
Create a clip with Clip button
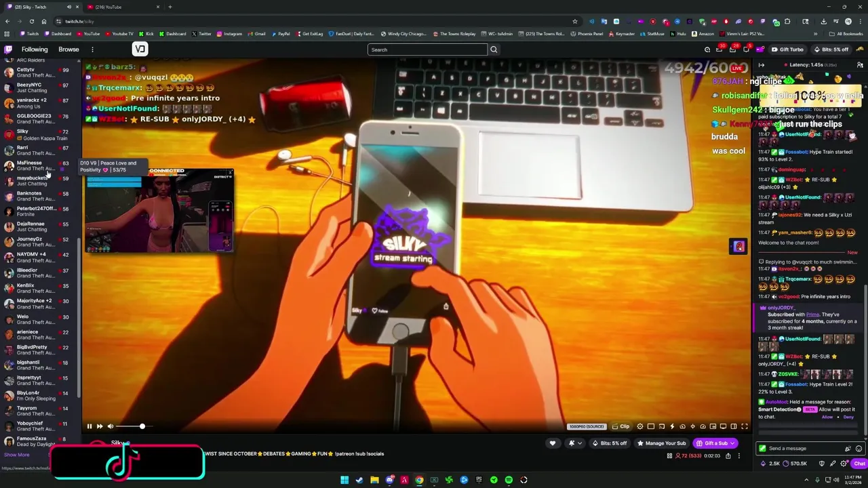click(620, 426)
